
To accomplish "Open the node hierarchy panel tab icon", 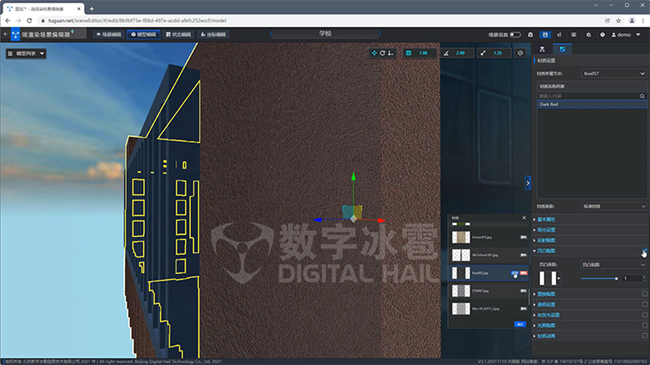I will click(x=542, y=49).
